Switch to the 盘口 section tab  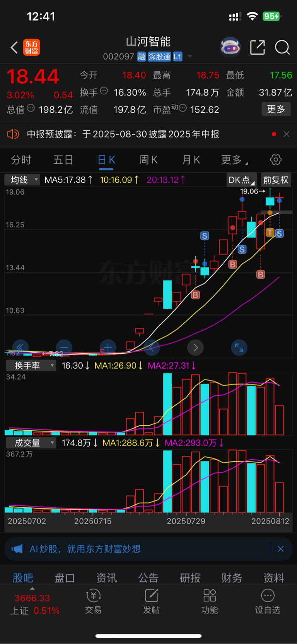click(x=65, y=578)
